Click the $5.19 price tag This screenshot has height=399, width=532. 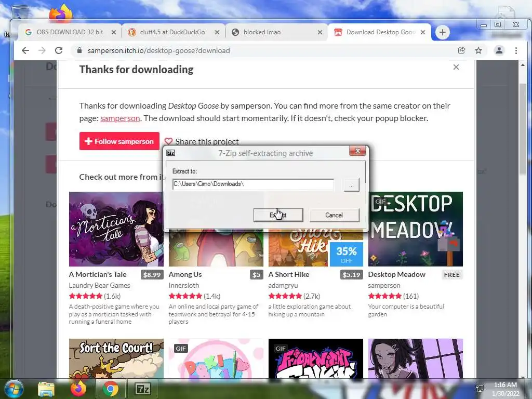[x=352, y=275]
